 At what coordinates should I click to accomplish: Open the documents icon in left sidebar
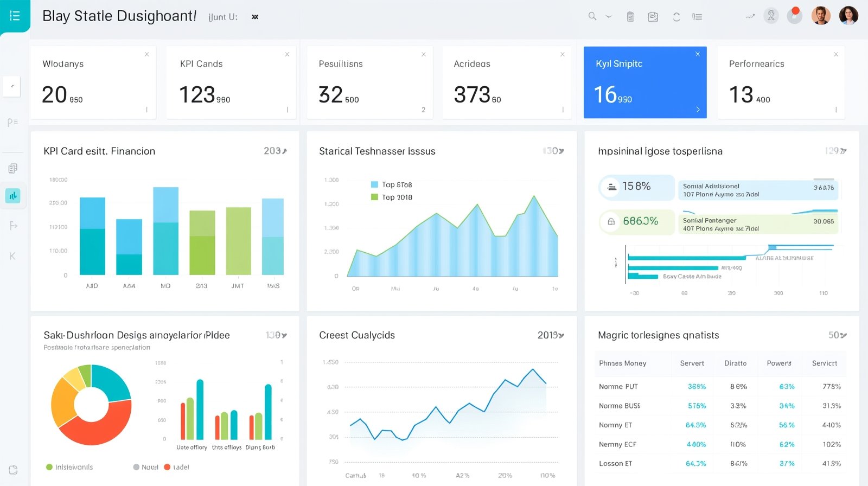click(12, 168)
